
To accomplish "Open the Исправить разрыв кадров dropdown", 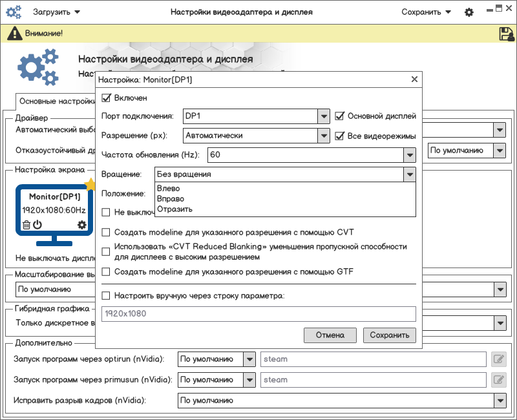I will (x=499, y=401).
